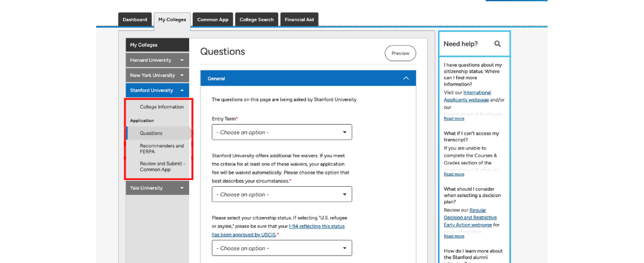Select Questions in the Stanford sidebar
The image size is (644, 263).
coord(158,133)
